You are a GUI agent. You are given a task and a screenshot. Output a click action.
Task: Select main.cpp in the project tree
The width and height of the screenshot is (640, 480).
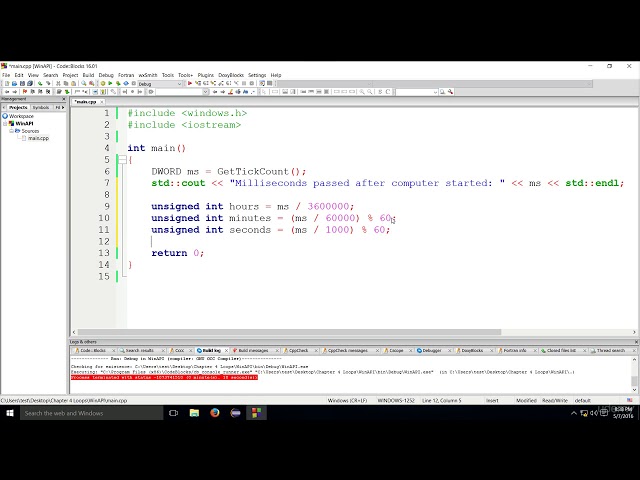[38, 138]
